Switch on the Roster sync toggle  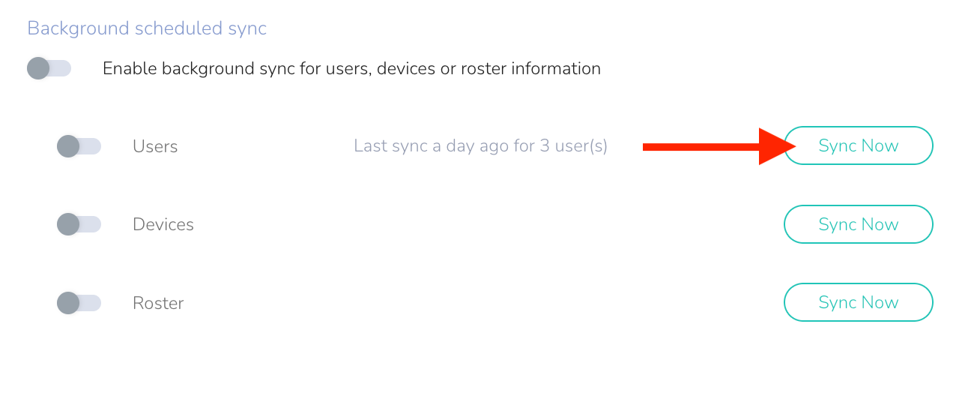point(79,303)
